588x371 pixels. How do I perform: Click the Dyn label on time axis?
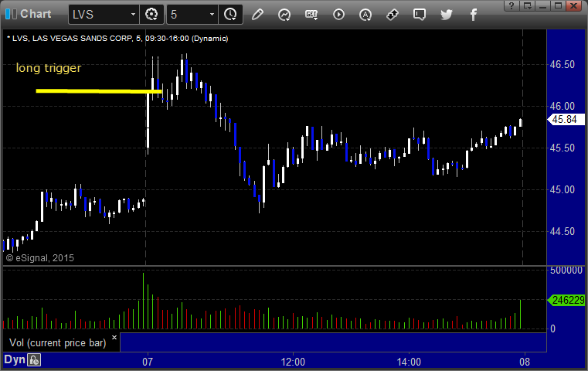(x=14, y=359)
